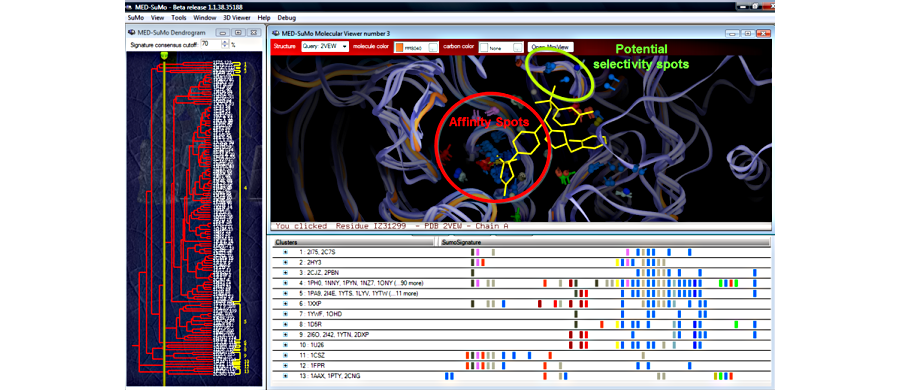Viewport: 900px width, 390px height.
Task: Maximize the MED-SuMo Dendrogram subwindow
Action: [x=239, y=33]
